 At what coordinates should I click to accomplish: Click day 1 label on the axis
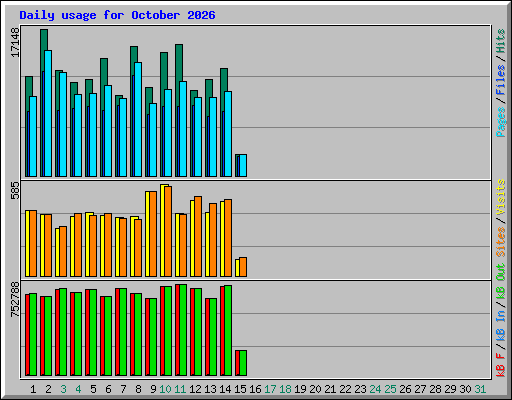coord(33,389)
